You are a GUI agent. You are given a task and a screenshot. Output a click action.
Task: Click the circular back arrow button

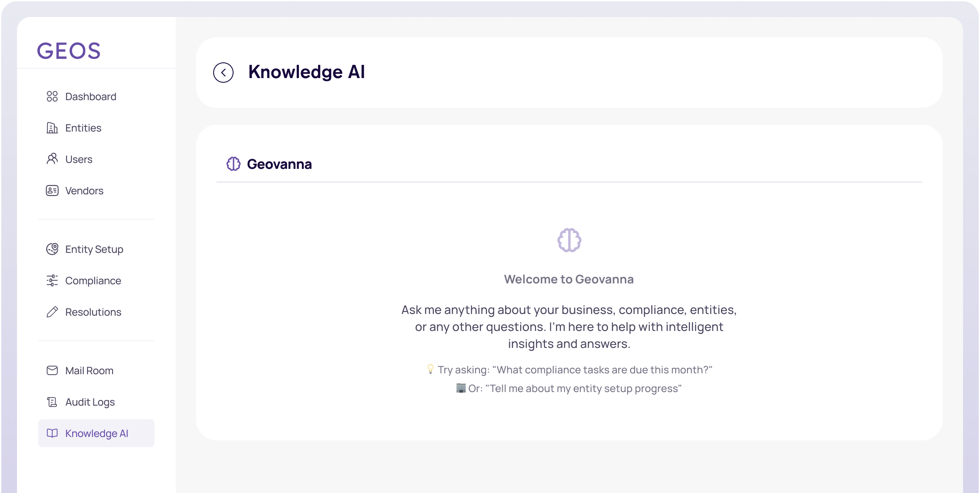[223, 73]
